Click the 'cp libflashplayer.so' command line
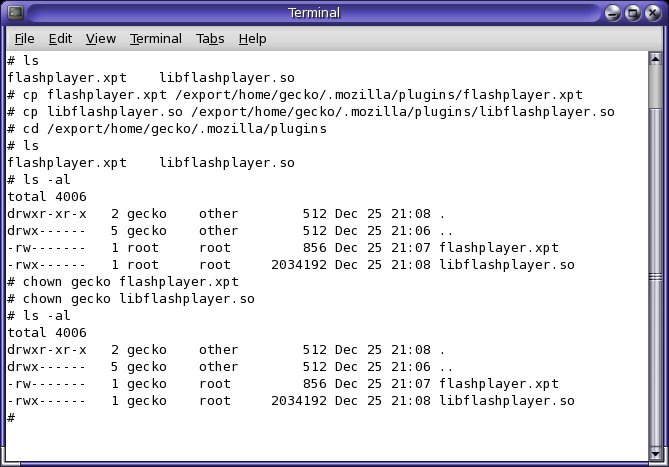Viewport: 669px width, 467px height. (311, 112)
